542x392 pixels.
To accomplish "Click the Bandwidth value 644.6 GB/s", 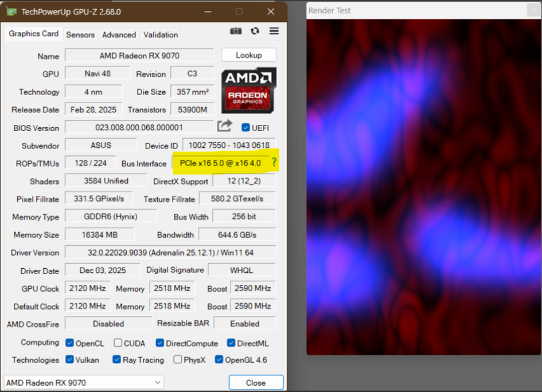I will pyautogui.click(x=237, y=235).
